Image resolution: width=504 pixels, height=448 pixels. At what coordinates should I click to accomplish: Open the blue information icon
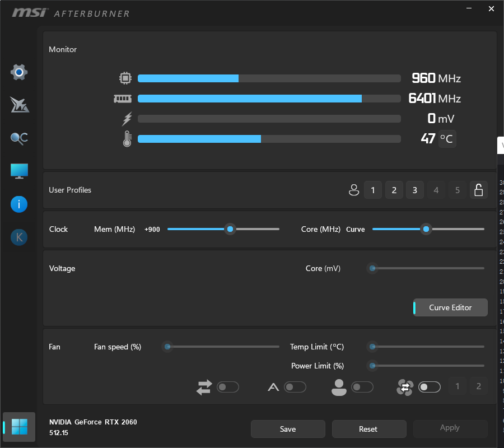[19, 204]
